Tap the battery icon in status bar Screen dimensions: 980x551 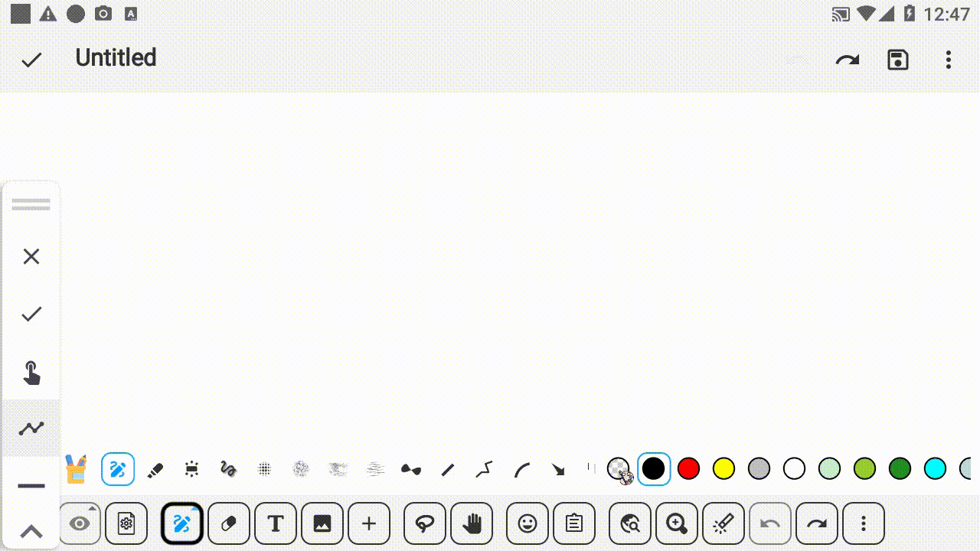909,14
